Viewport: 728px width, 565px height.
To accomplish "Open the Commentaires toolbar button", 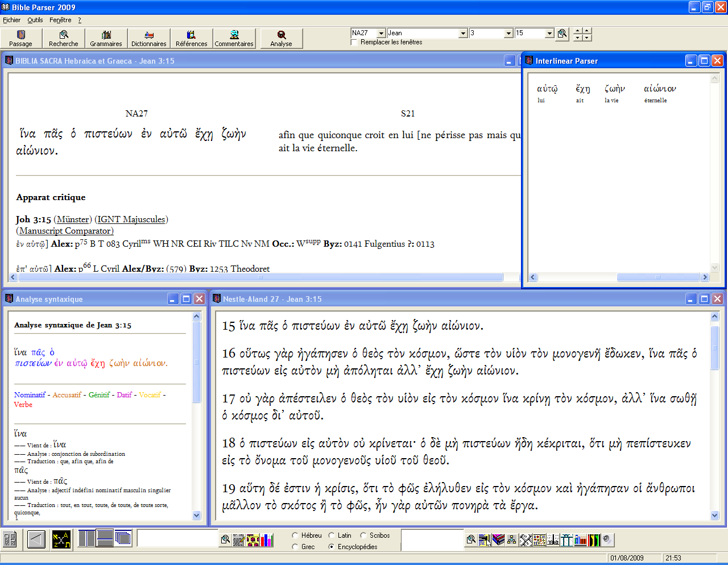I will [234, 39].
